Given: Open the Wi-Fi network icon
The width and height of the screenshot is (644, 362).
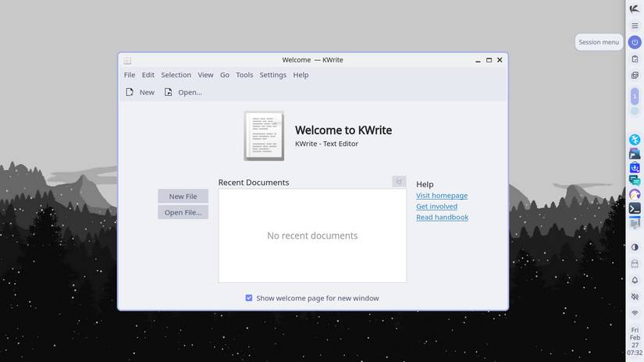Looking at the screenshot, I should pyautogui.click(x=635, y=314).
